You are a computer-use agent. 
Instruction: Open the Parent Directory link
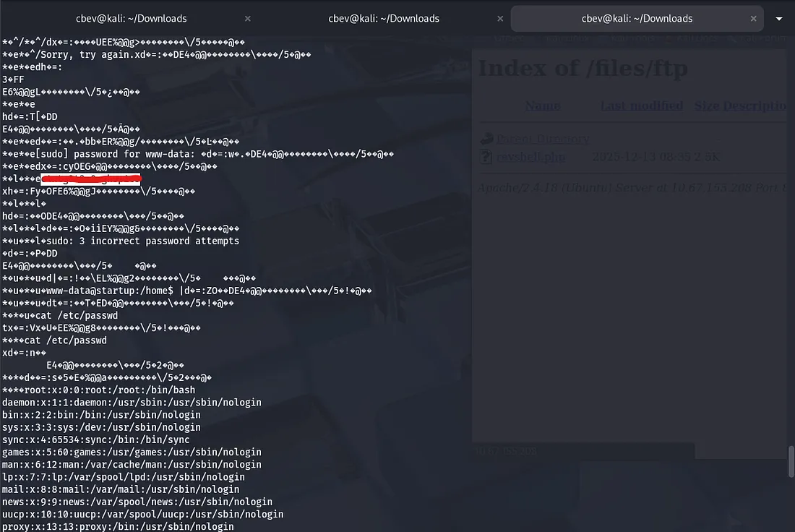coord(542,139)
